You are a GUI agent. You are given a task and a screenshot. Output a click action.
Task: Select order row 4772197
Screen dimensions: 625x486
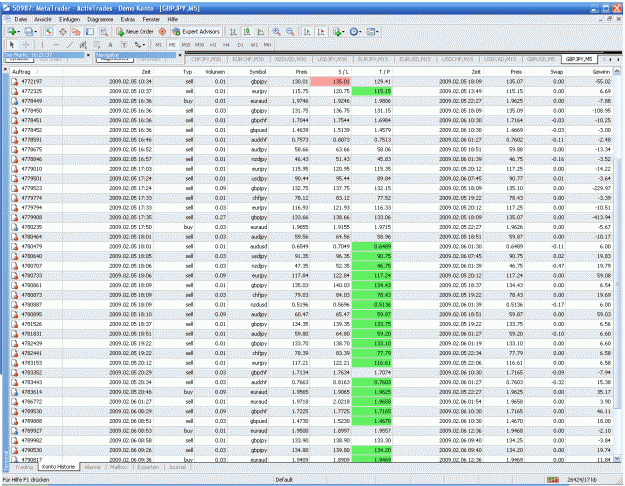point(311,81)
